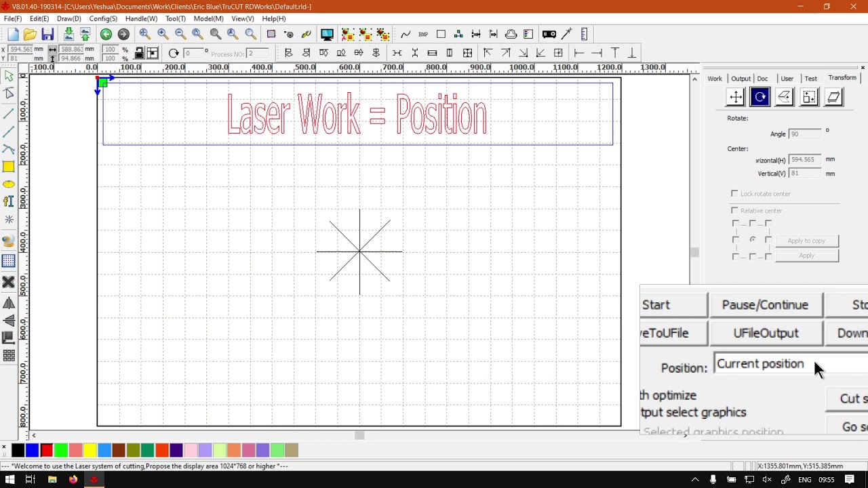Screen dimensions: 868x488
Task: Click the UFileOutput button
Action: click(766, 333)
